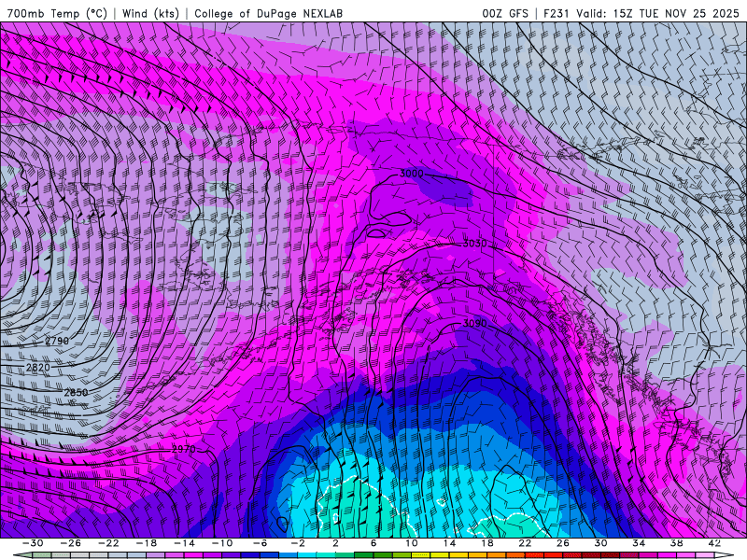
Task: Click the 3090 height contour label
Action: click(475, 323)
